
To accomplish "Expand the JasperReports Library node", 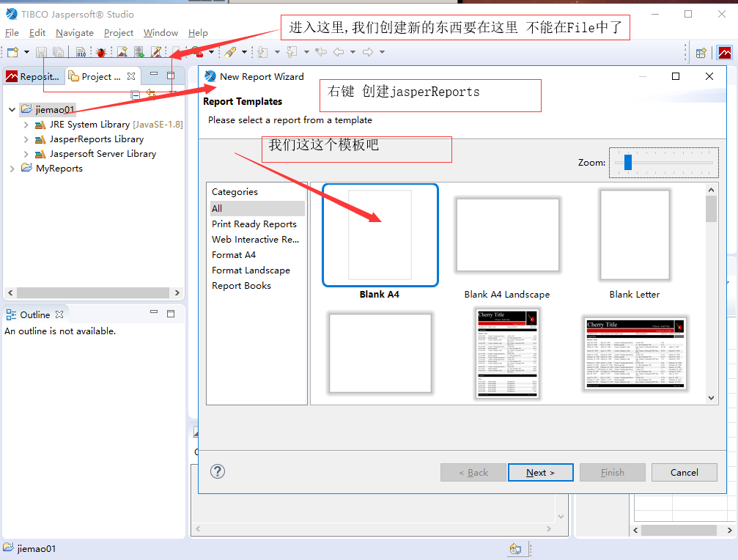I will point(26,139).
